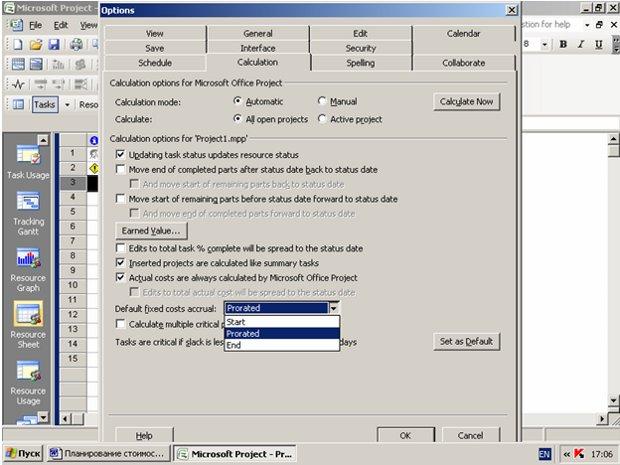Open the Resource Usage view icon
620x465 pixels.
point(28,371)
